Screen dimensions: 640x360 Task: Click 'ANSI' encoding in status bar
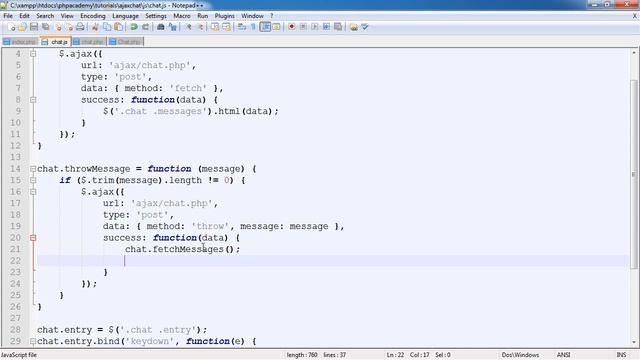pyautogui.click(x=563, y=355)
